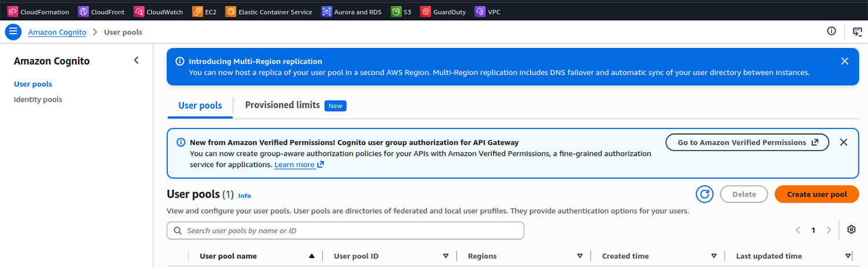
Task: Dismiss the Verified Permissions notification
Action: pos(844,142)
